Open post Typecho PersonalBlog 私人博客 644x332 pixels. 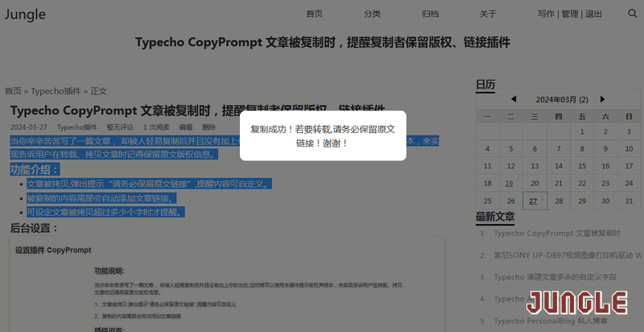coord(551,321)
